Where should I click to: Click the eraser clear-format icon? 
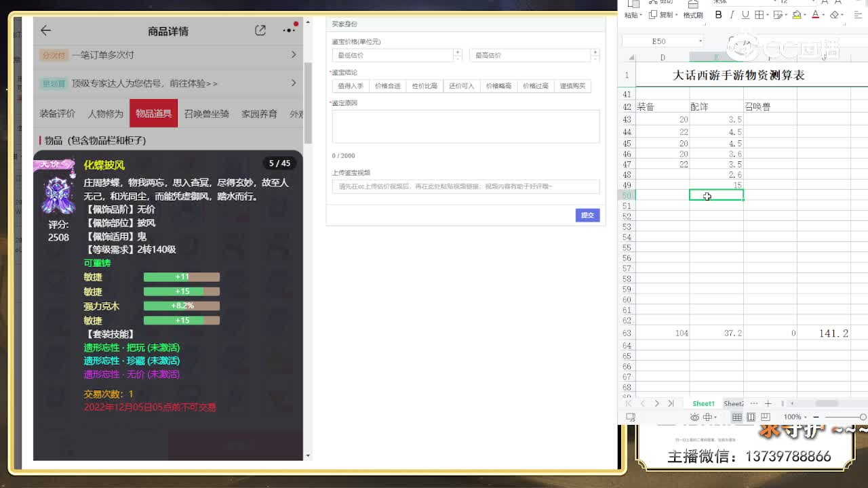pos(835,15)
